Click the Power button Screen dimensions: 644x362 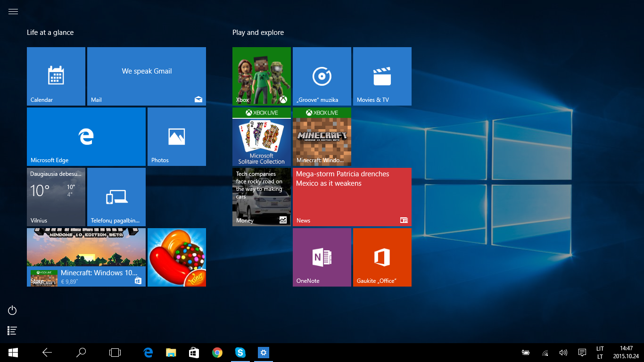(13, 310)
